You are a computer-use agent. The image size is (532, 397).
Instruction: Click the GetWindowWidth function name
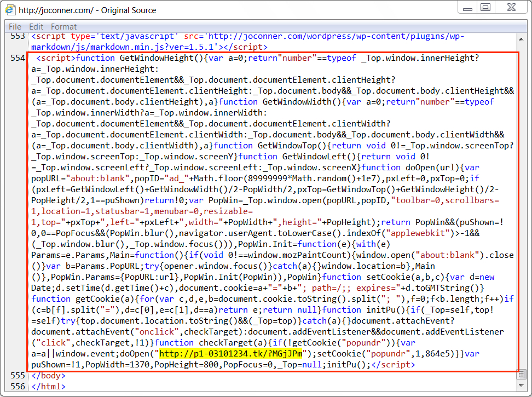[x=297, y=102]
